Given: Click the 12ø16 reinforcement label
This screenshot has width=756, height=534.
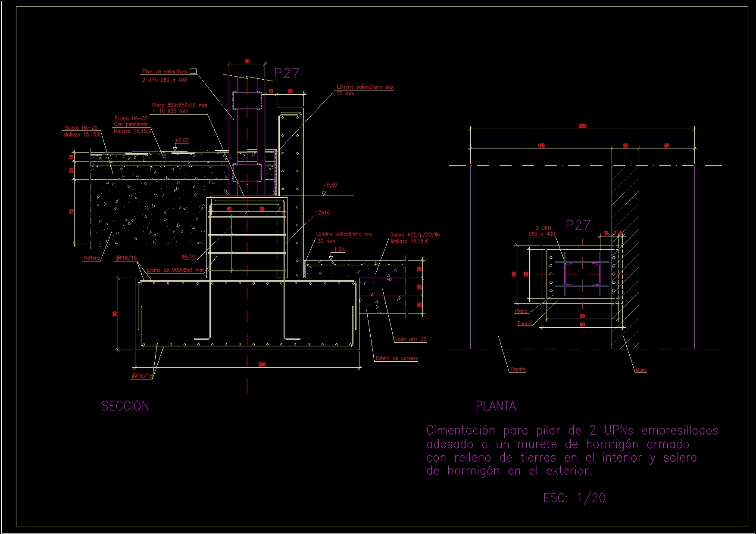Looking at the screenshot, I should (322, 212).
